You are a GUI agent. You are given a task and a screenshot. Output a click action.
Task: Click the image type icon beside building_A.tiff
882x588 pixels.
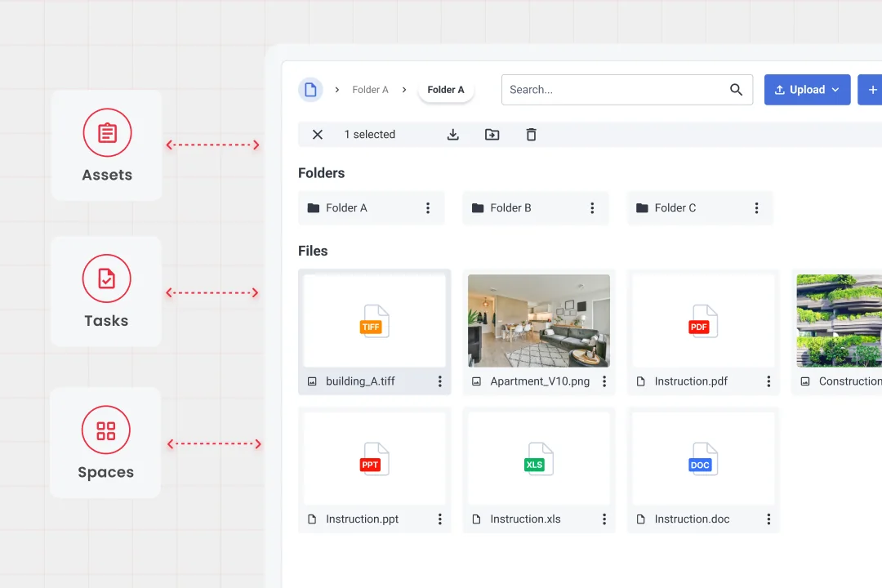(x=312, y=381)
